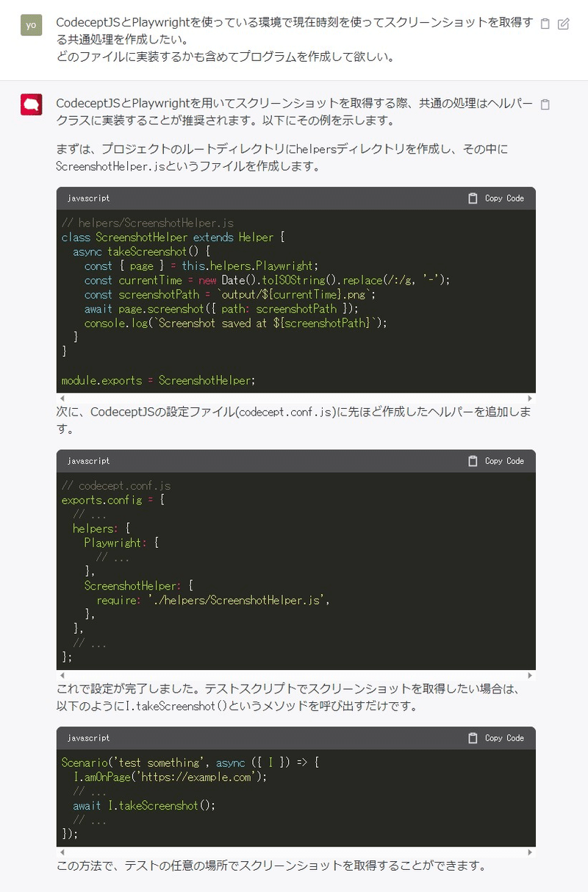Click the 'helpers: {' code line
The width and height of the screenshot is (588, 892).
(x=101, y=529)
